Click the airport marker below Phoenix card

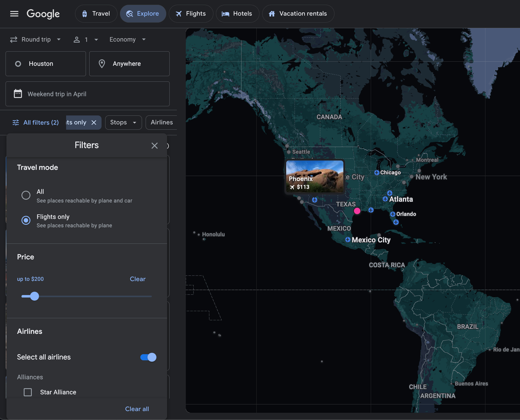pos(315,200)
